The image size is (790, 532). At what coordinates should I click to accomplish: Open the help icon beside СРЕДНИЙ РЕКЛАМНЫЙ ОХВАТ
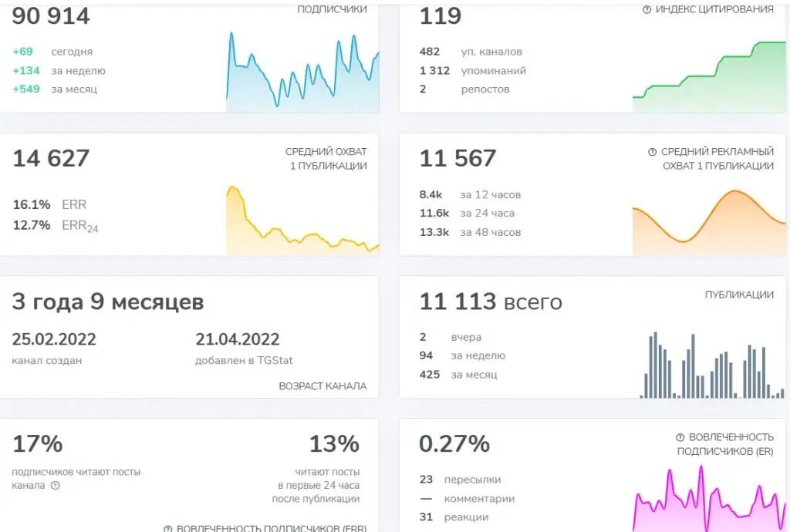pyautogui.click(x=653, y=151)
